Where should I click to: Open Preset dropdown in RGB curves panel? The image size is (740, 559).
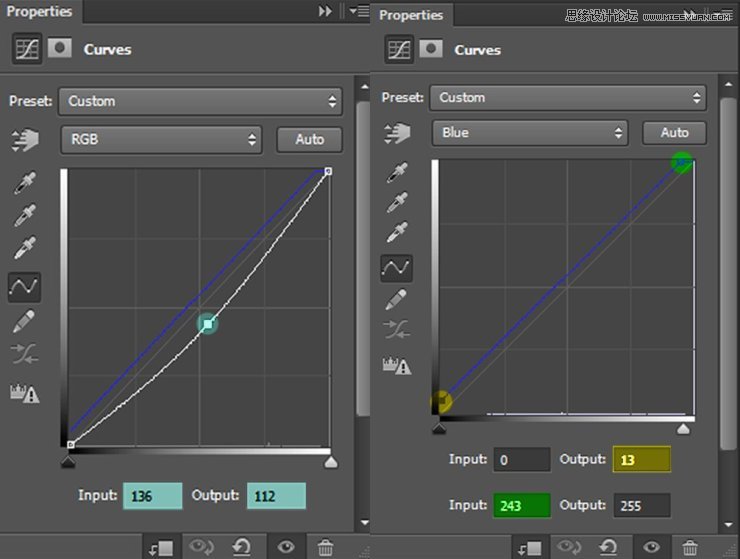[200, 101]
